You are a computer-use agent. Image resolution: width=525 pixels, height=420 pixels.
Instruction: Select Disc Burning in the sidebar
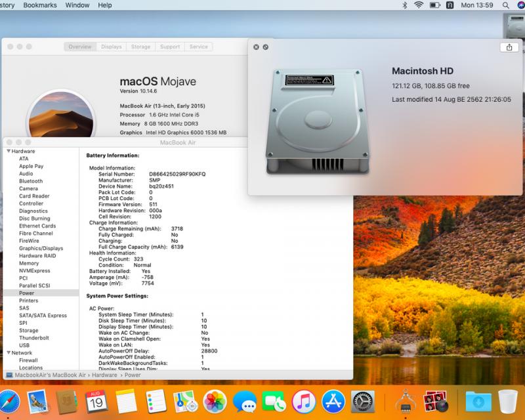click(35, 219)
